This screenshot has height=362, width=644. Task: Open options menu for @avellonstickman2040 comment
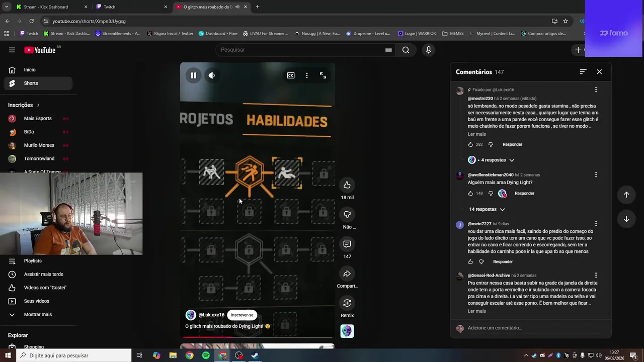[596, 174]
